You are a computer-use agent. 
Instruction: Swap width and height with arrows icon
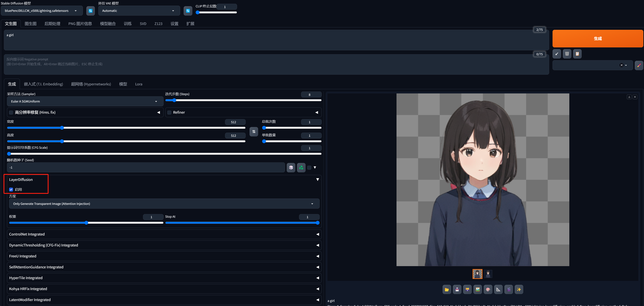click(x=254, y=131)
